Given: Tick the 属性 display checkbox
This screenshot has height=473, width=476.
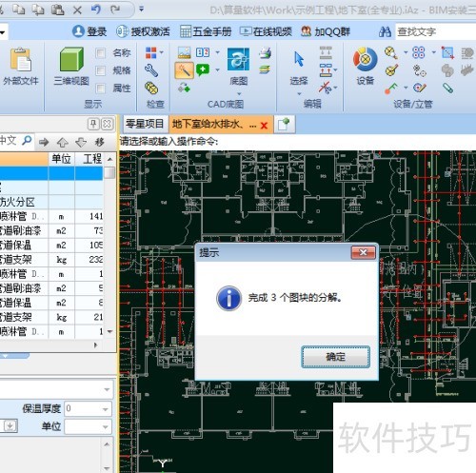Looking at the screenshot, I should pos(100,89).
